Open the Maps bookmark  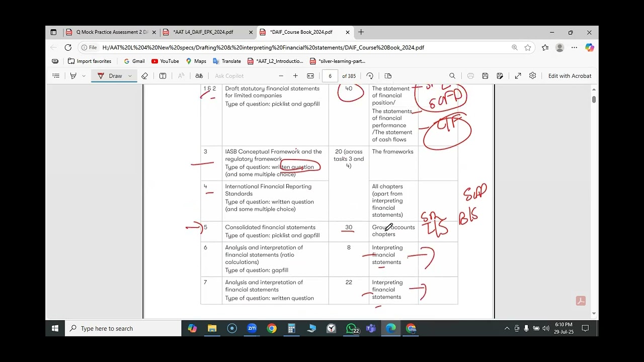[x=196, y=61]
